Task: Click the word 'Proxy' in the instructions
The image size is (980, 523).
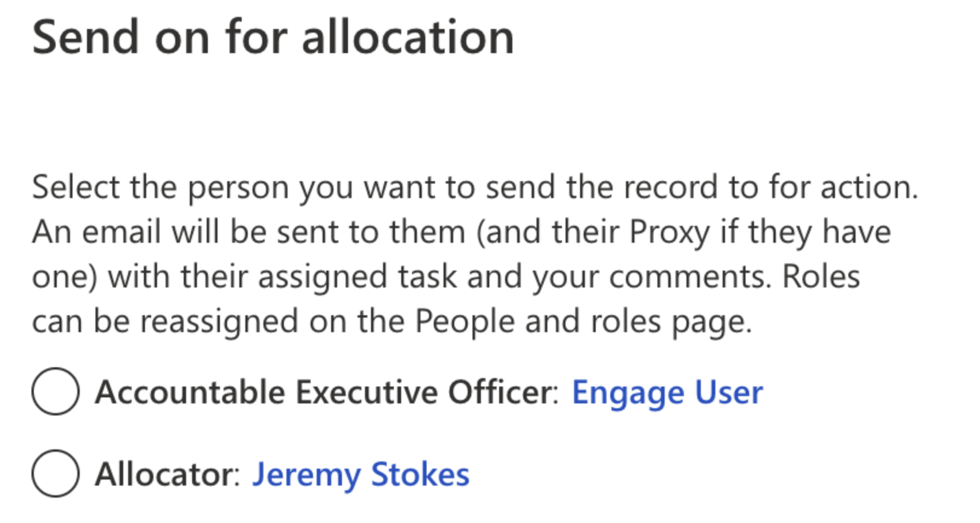Action: [x=669, y=233]
